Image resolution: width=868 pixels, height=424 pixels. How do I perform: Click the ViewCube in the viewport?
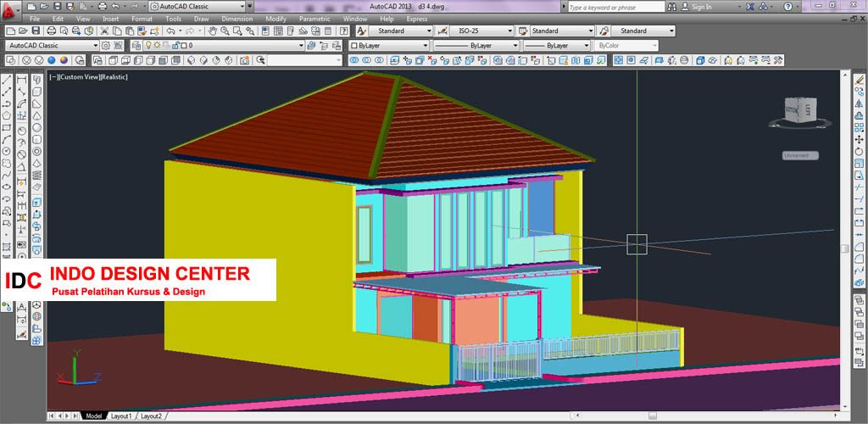pyautogui.click(x=800, y=111)
